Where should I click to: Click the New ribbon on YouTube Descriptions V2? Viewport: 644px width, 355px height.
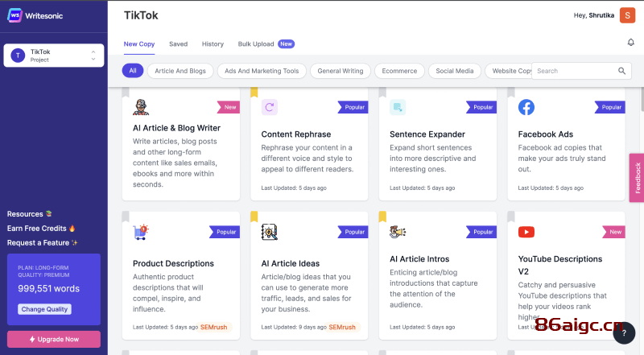pyautogui.click(x=613, y=232)
